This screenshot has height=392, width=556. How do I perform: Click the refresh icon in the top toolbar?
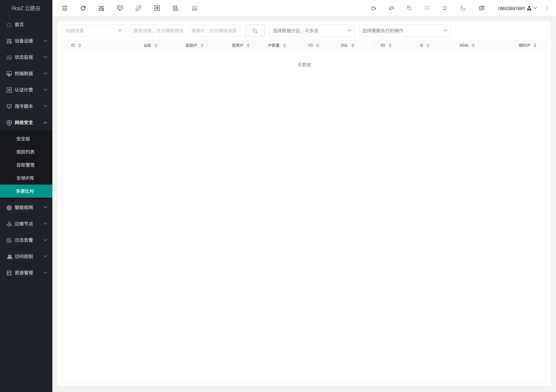click(x=83, y=8)
